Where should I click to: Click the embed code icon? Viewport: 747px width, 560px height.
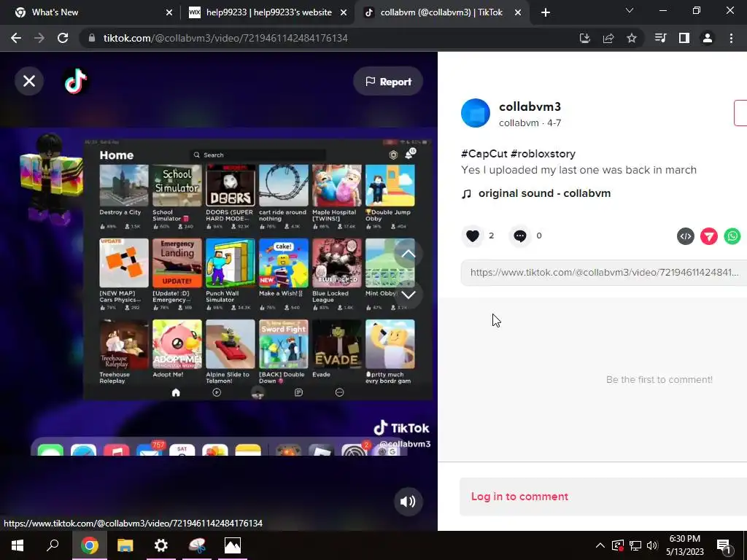[x=686, y=236]
